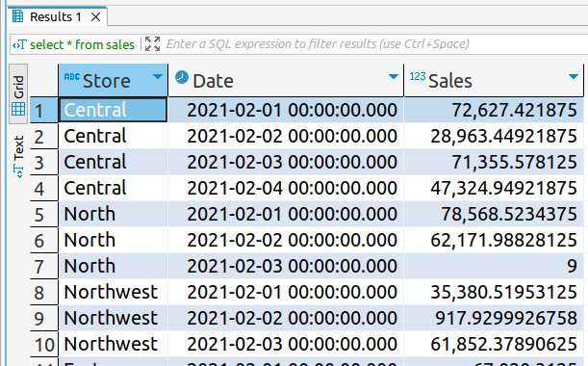Open 'select * from sales' query text

tap(82, 44)
